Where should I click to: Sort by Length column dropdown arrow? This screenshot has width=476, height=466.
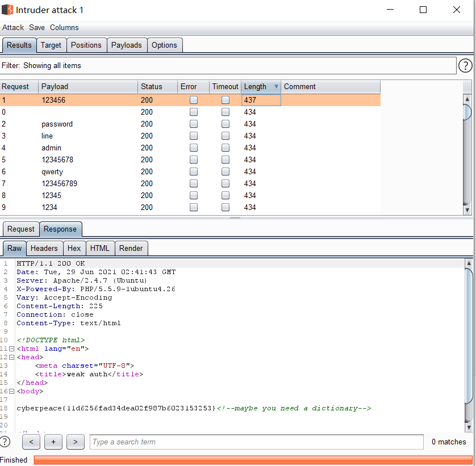tap(276, 87)
